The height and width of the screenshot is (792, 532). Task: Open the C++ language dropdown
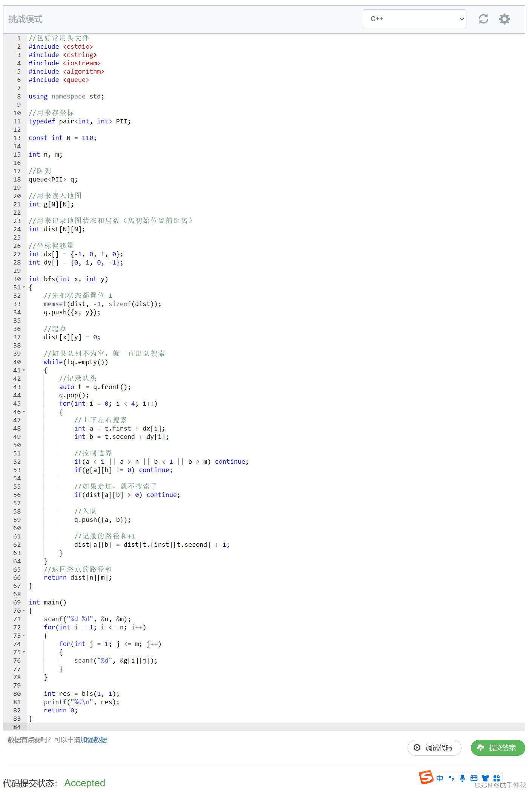tap(414, 19)
